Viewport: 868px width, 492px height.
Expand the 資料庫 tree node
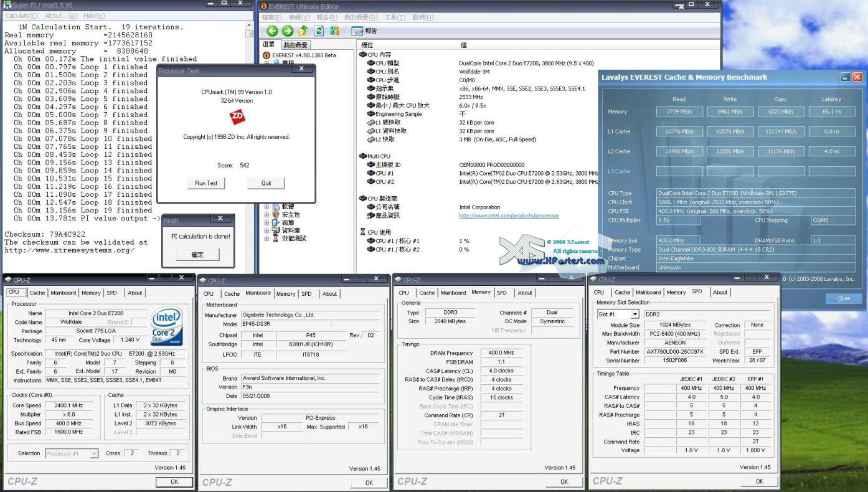[x=267, y=230]
